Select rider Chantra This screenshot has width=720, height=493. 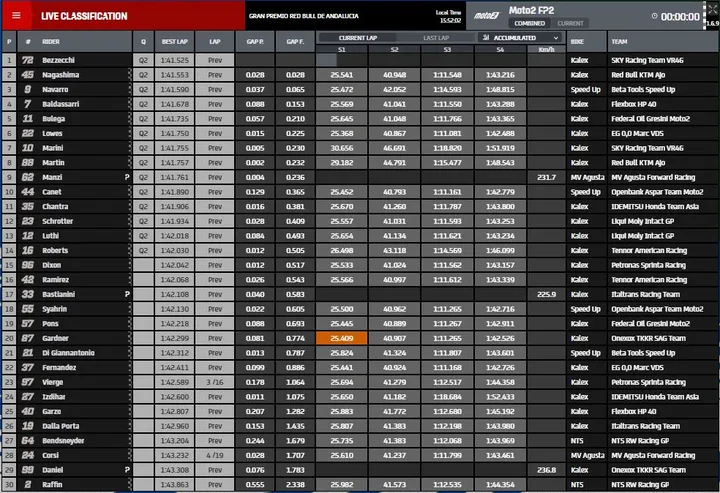(55, 207)
